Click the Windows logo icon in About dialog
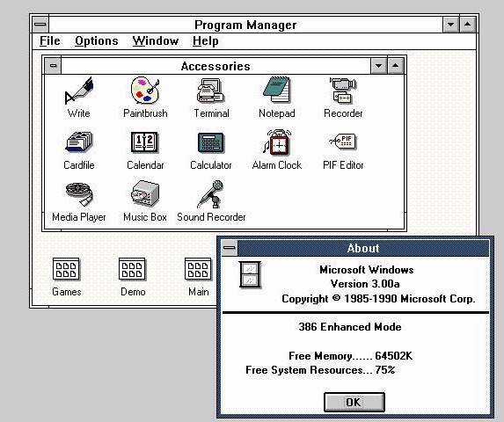 250,275
